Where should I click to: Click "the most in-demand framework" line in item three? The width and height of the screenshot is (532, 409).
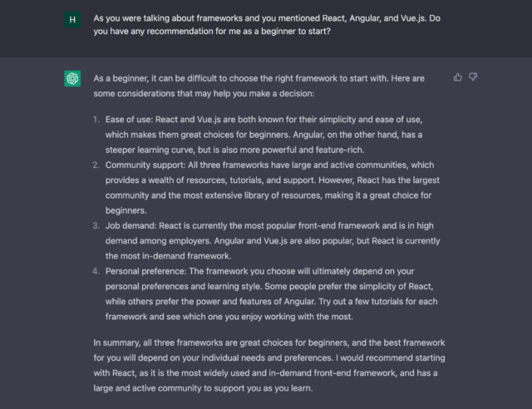pos(168,256)
